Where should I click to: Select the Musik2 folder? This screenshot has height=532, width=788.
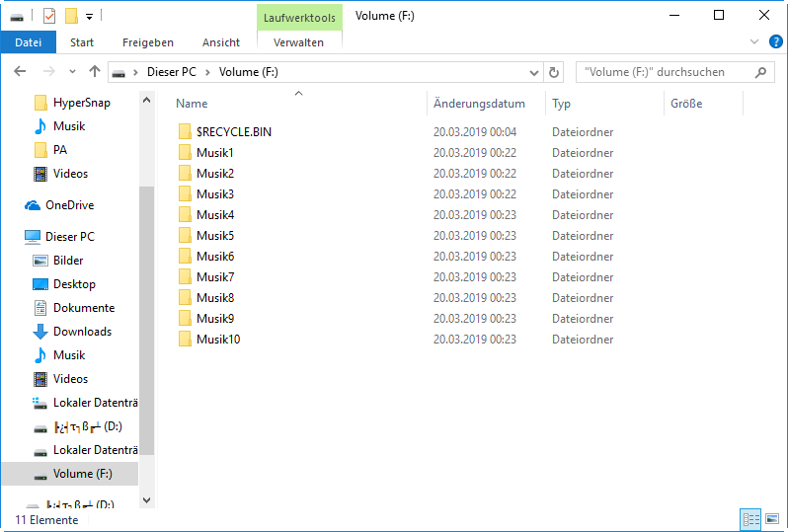(x=206, y=174)
